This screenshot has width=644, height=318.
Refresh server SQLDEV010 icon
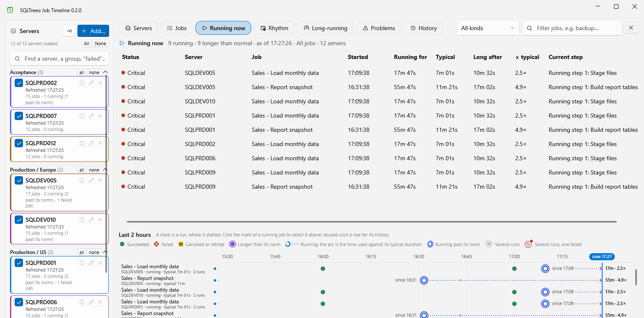(82, 220)
